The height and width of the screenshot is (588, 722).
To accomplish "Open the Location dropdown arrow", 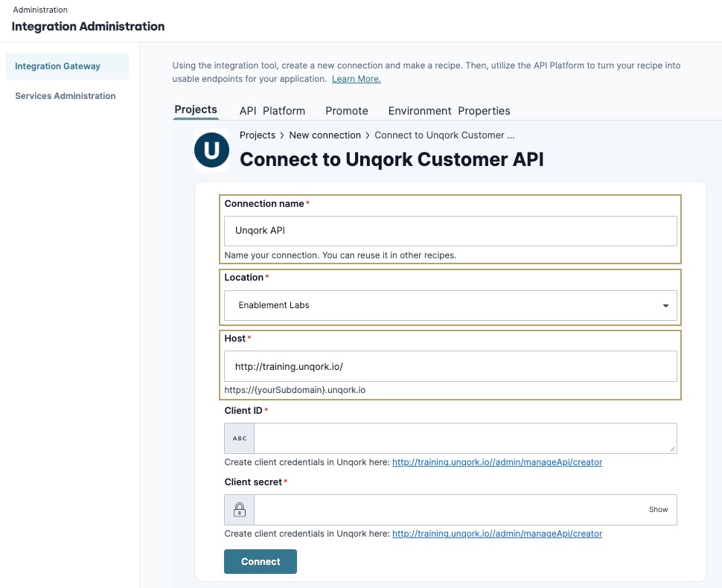I will 665,306.
